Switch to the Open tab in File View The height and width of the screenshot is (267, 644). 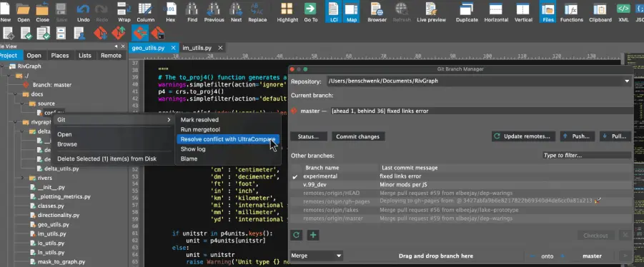34,56
